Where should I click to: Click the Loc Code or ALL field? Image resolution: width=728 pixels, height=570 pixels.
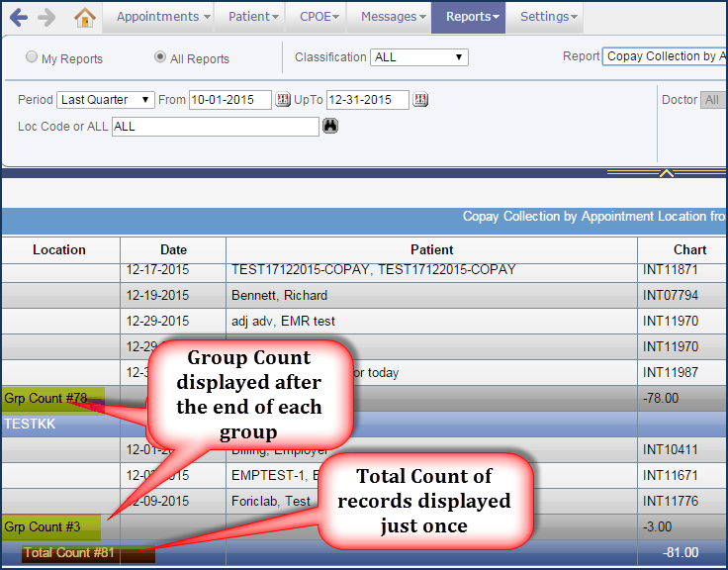pyautogui.click(x=215, y=127)
